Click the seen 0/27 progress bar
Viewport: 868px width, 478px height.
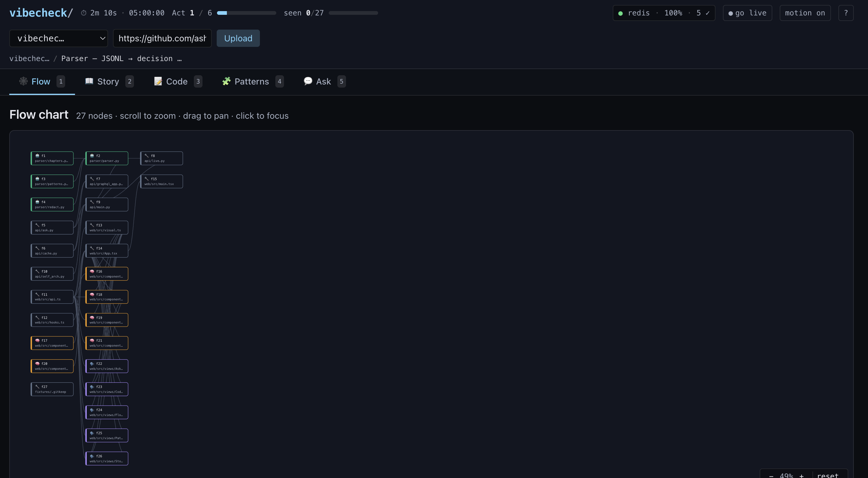353,13
